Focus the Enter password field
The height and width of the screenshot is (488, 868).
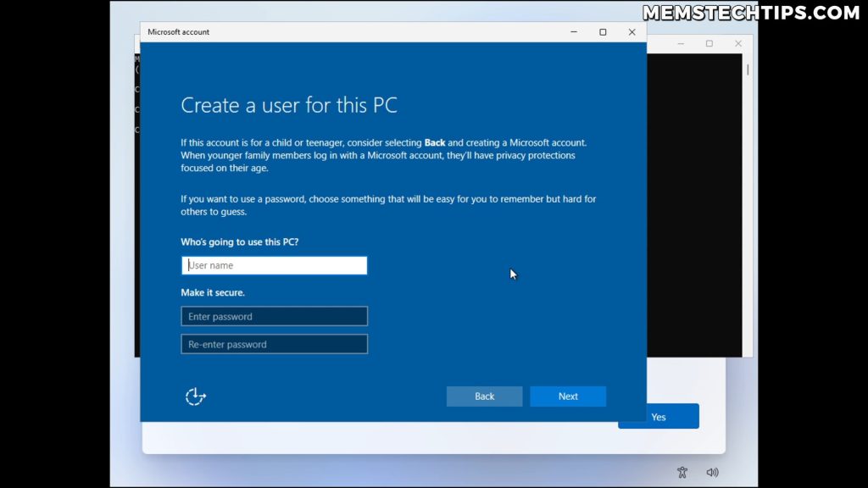pos(274,317)
